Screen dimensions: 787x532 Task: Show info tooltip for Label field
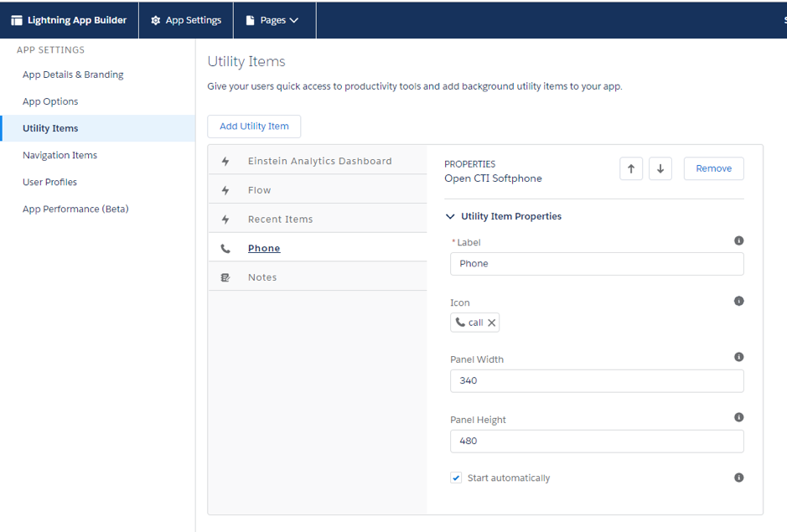point(739,240)
